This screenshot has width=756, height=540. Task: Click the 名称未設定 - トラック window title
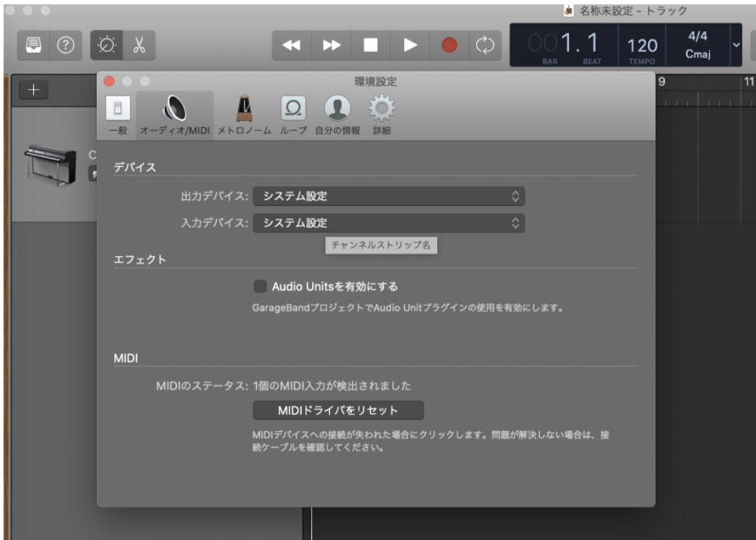(x=633, y=11)
